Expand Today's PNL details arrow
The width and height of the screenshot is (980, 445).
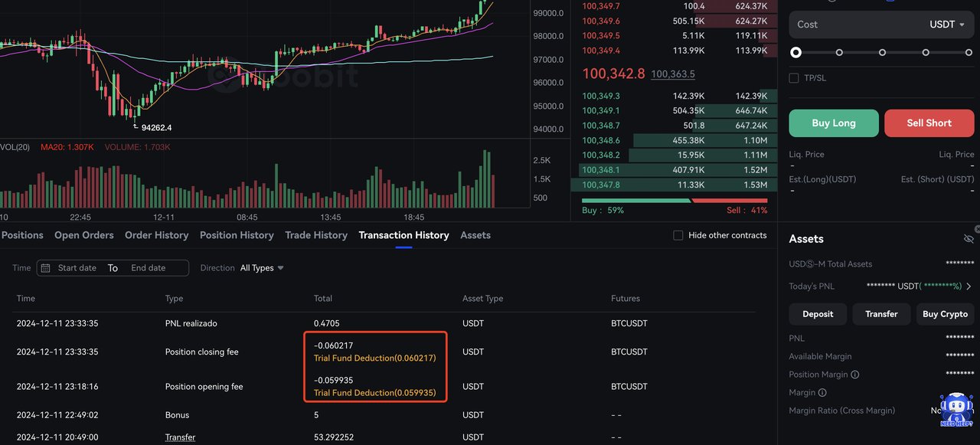pyautogui.click(x=969, y=286)
